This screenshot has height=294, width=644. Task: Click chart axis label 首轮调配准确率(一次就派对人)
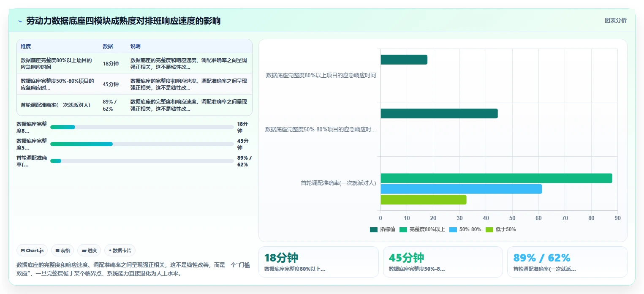[338, 183]
